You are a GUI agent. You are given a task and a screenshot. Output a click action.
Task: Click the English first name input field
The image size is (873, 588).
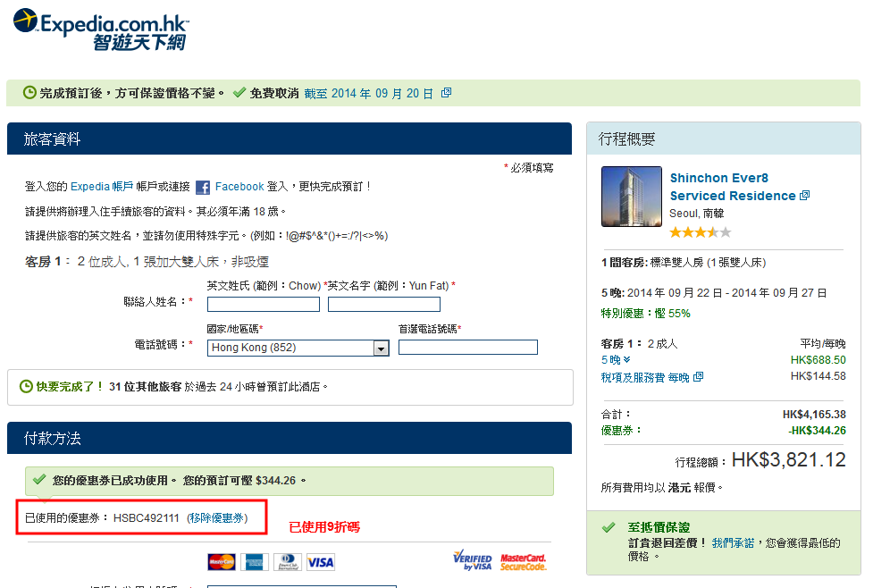pos(383,305)
